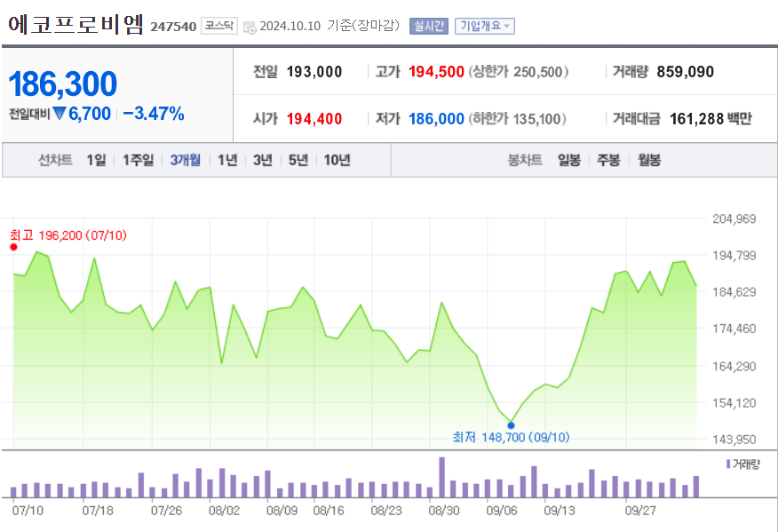Click the x-axis date 07/10
The height and width of the screenshot is (532, 778).
click(28, 511)
